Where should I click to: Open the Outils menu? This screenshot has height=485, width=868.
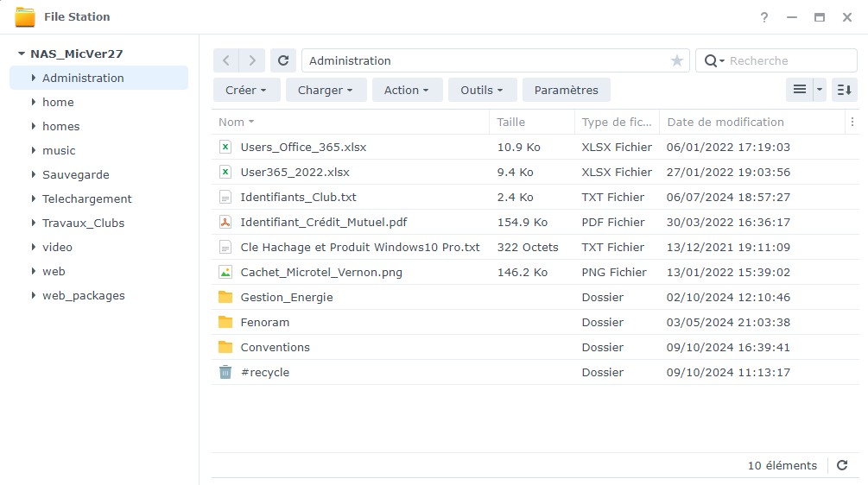[482, 90]
